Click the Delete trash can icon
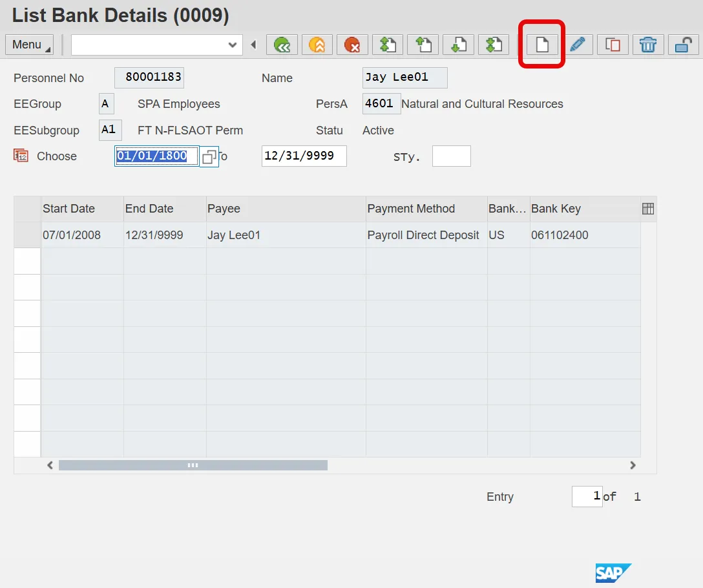The height and width of the screenshot is (588, 703). tap(648, 45)
